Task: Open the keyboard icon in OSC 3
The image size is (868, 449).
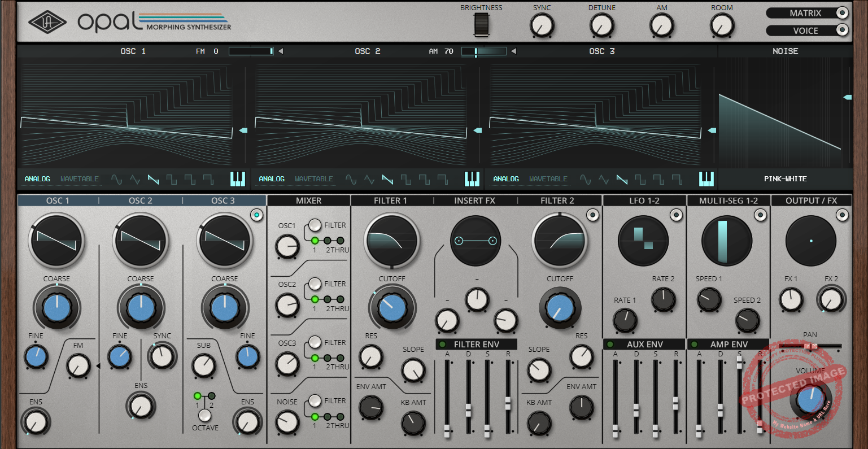Action: [x=706, y=179]
